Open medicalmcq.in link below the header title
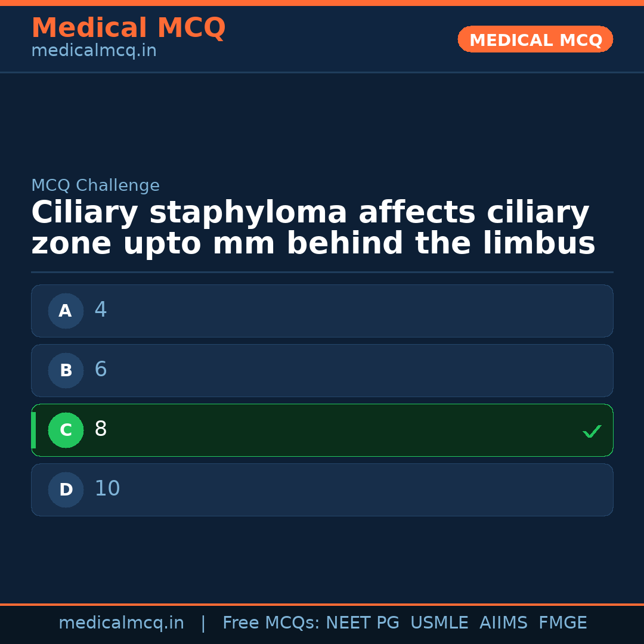This screenshot has height=644, width=644. [94, 51]
